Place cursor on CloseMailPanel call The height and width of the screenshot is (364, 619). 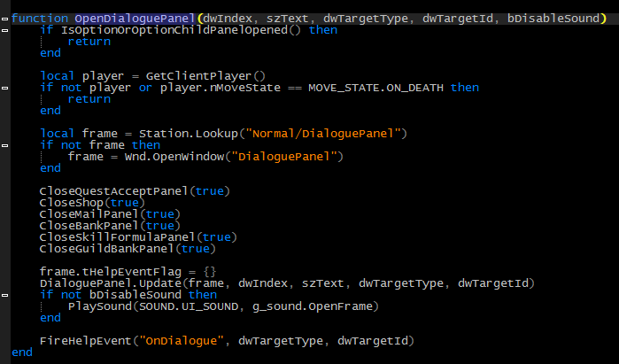tap(110, 214)
